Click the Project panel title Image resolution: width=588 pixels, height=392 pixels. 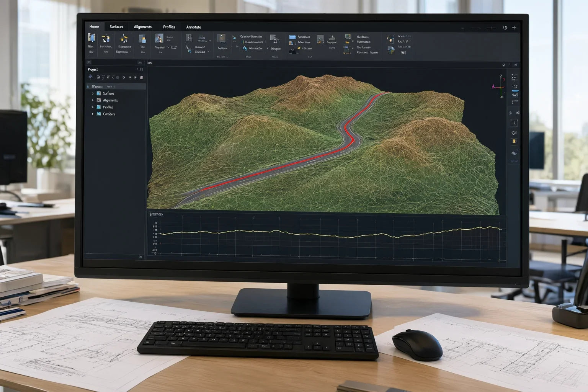coord(93,69)
